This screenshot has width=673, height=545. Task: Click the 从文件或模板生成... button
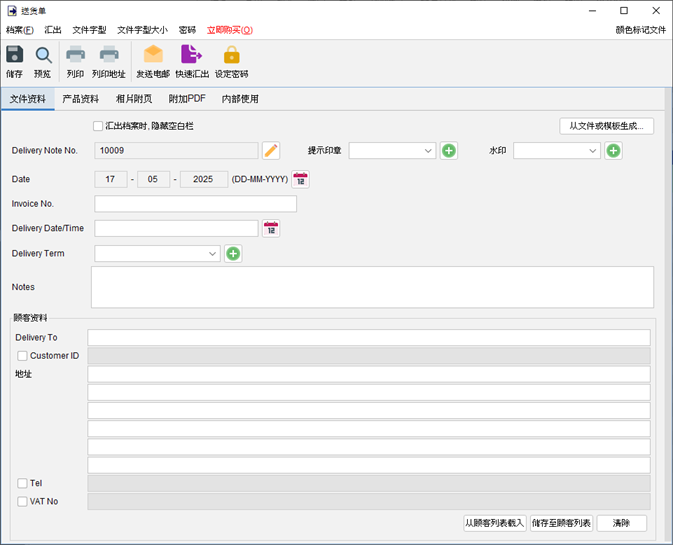coord(606,126)
